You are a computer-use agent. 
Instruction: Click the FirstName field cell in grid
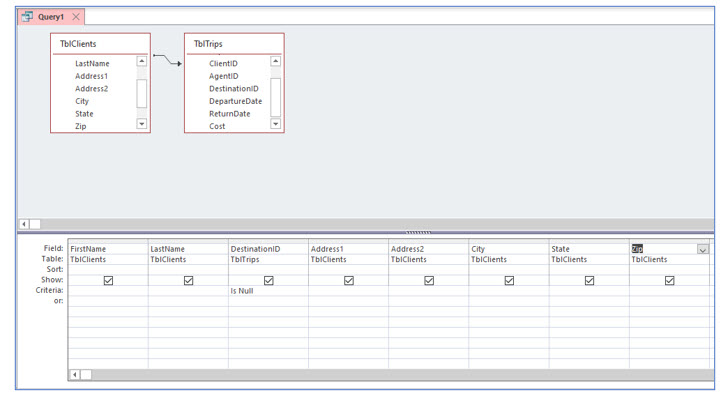108,249
